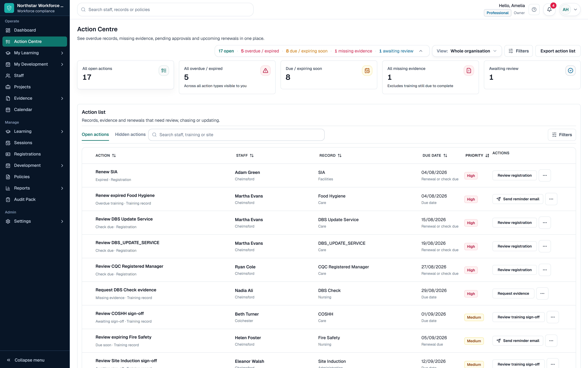
Task: Switch to the Hidden actions tab
Action: click(130, 135)
